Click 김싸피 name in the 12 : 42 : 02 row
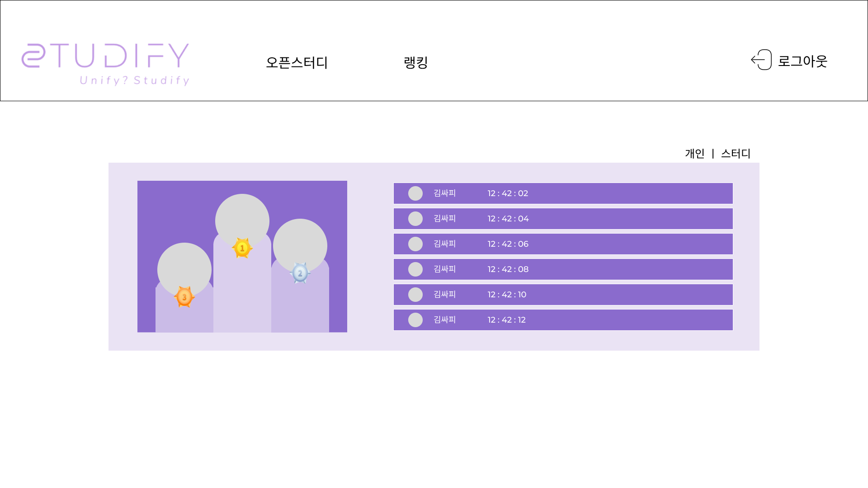The width and height of the screenshot is (868, 488). (x=444, y=193)
